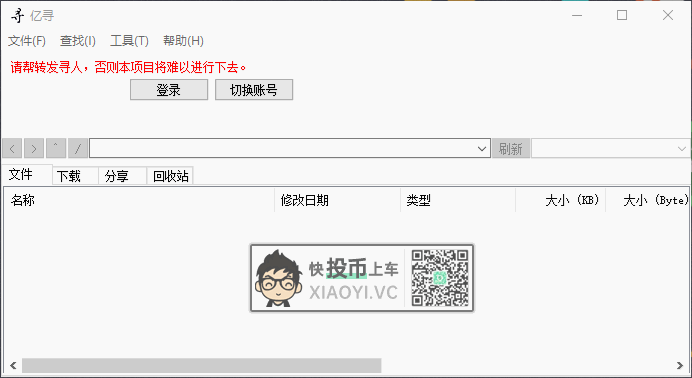Switch to the 文件 tab

tap(27, 175)
